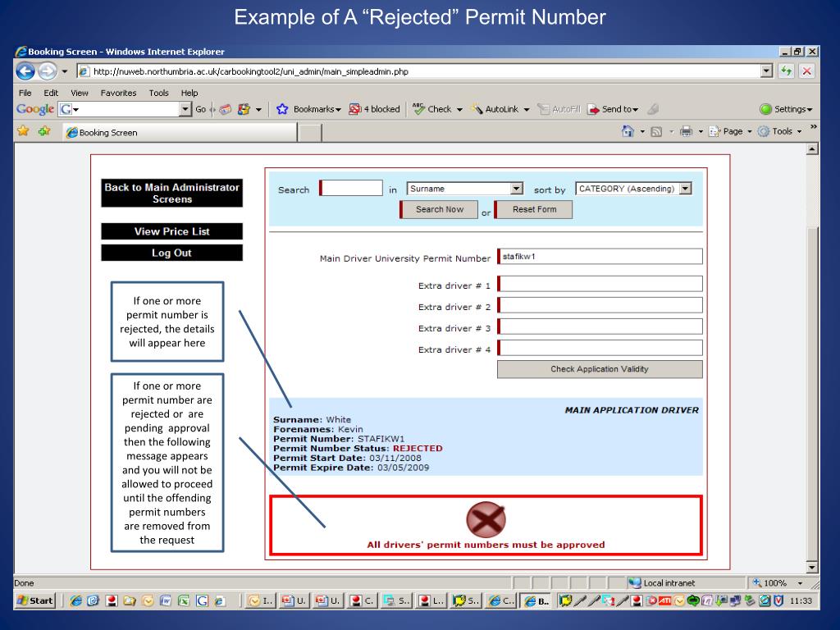The image size is (840, 630).
Task: Click Check Application Validity button
Action: pyautogui.click(x=600, y=369)
